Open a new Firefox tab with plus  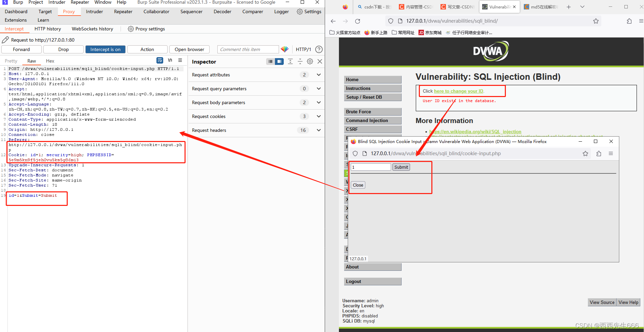(568, 7)
